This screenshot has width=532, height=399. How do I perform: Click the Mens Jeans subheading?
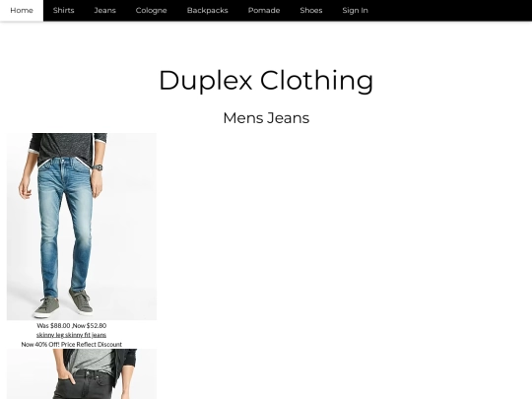[266, 118]
